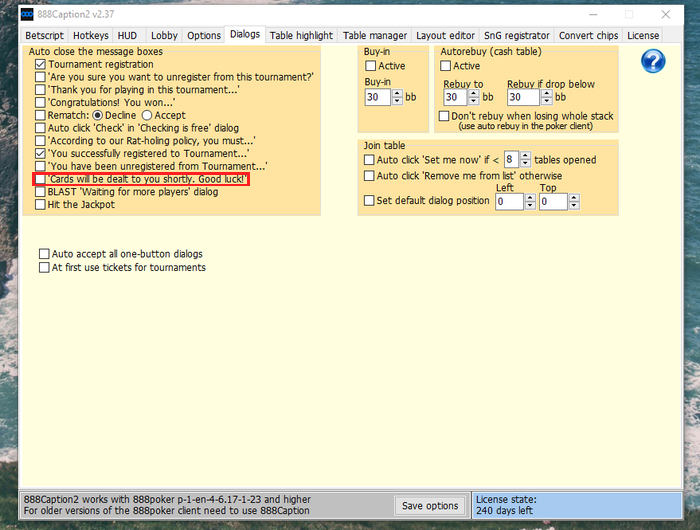Increase the Buy-in bb value with up arrow
This screenshot has width=700, height=530.
pyautogui.click(x=397, y=93)
